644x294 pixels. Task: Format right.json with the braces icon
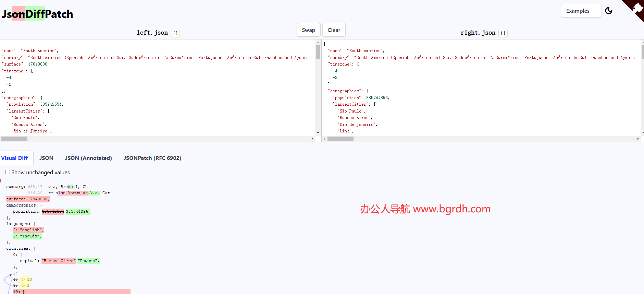[x=503, y=33]
